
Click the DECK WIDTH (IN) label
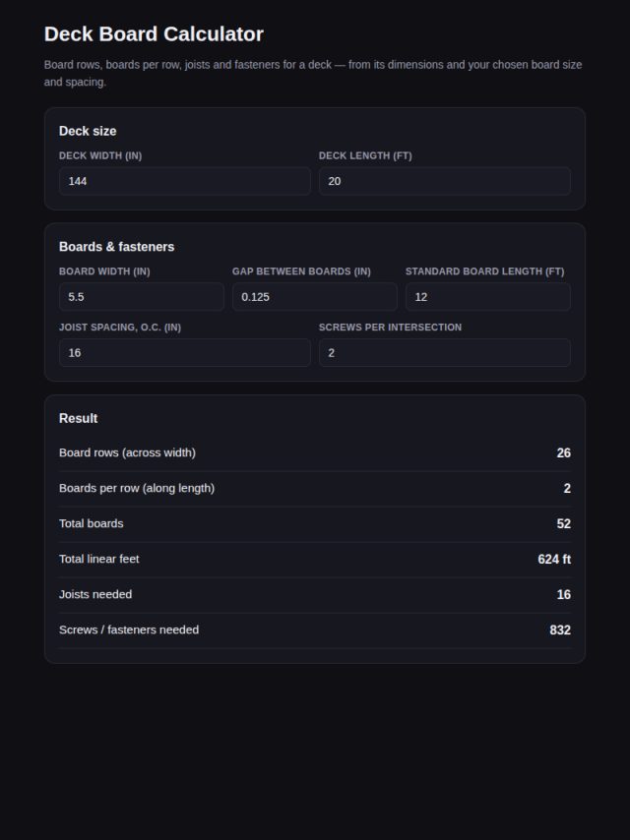coord(100,155)
